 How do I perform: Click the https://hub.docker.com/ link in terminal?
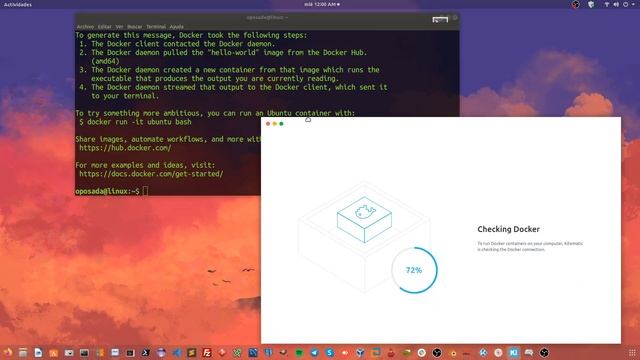[x=125, y=148]
